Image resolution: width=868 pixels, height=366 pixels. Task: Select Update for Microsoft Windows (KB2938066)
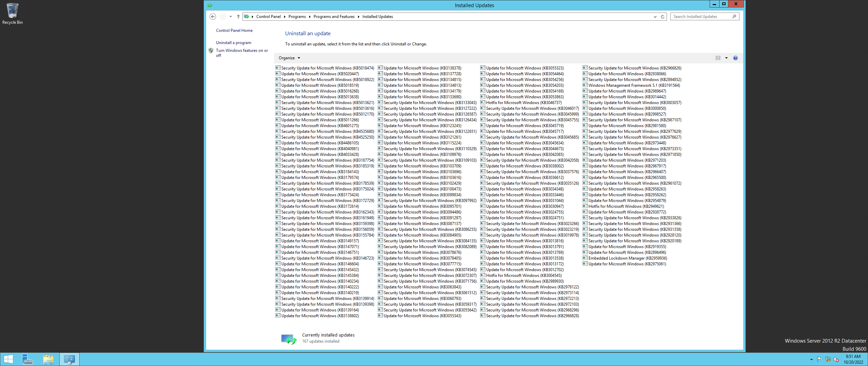[624, 74]
